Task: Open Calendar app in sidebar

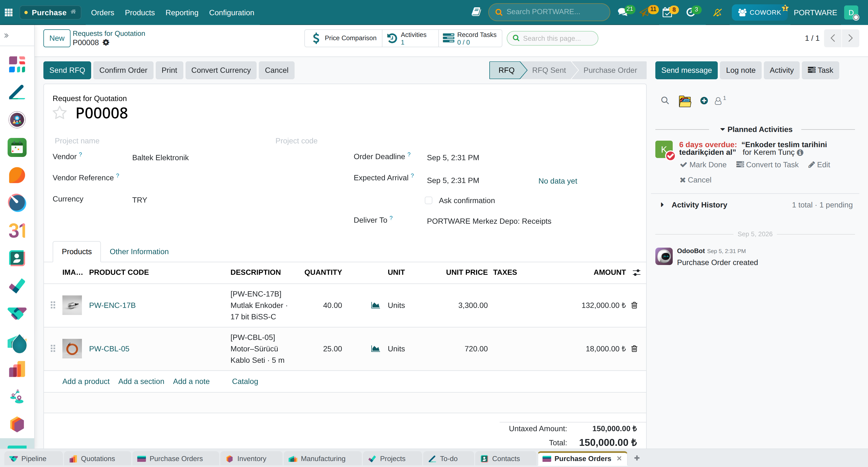Action: point(17,147)
